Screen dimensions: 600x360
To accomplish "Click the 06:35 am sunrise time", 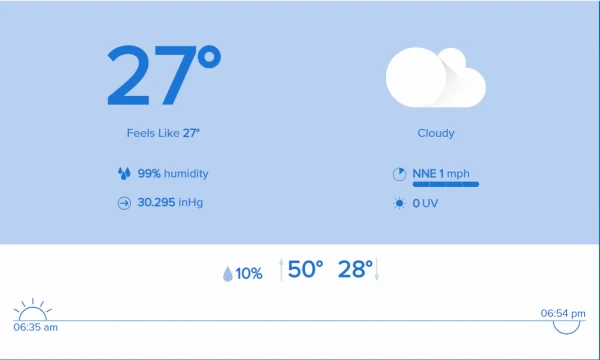I will [36, 327].
